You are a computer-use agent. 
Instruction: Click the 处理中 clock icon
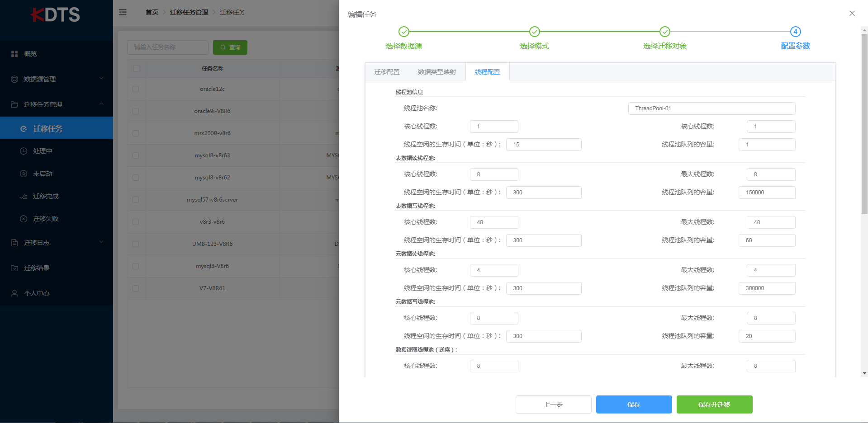click(x=24, y=151)
